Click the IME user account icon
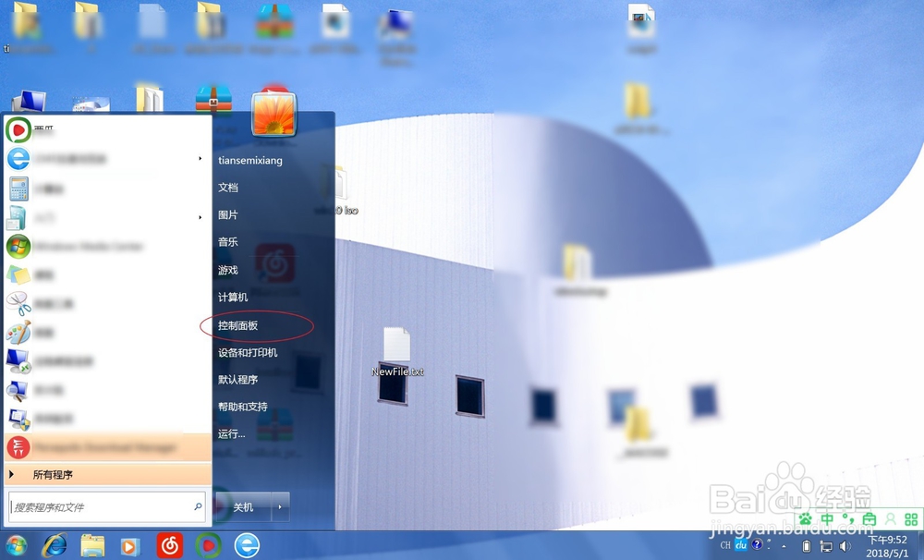 891,518
